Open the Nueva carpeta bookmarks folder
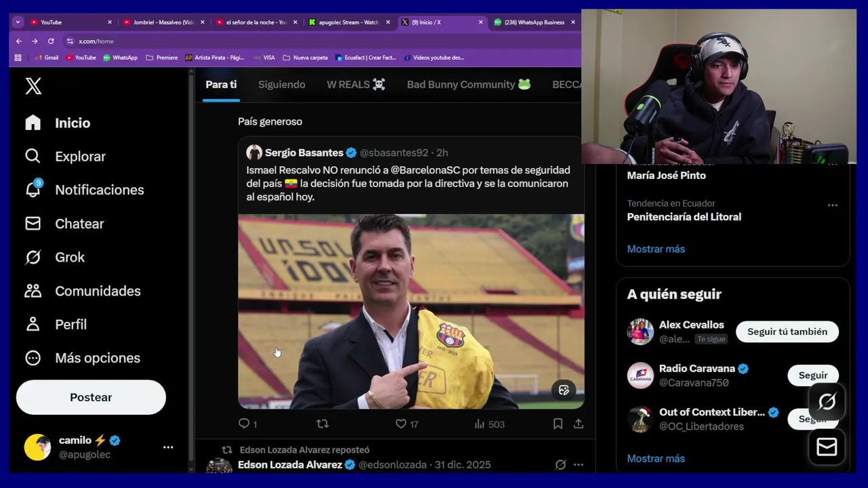Viewport: 868px width, 488px height. tap(305, 58)
